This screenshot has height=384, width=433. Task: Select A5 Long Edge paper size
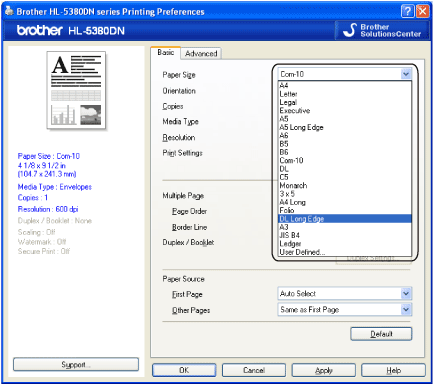[345, 127]
